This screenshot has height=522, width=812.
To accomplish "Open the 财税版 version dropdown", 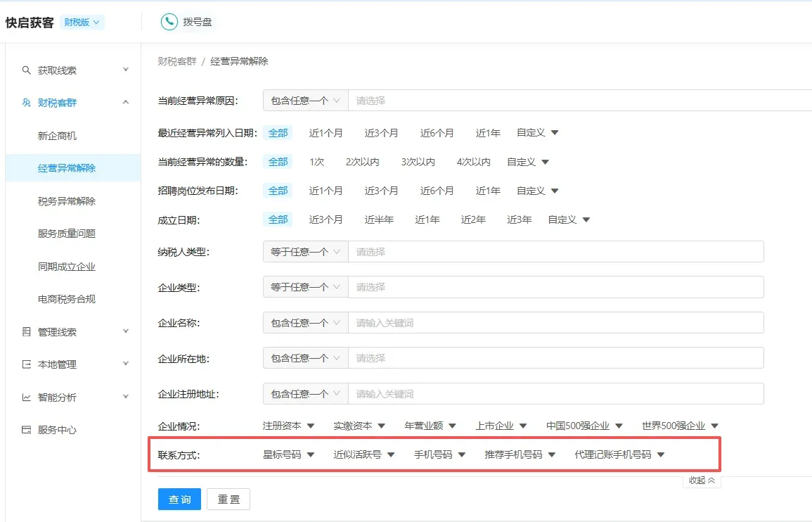I will [x=82, y=23].
